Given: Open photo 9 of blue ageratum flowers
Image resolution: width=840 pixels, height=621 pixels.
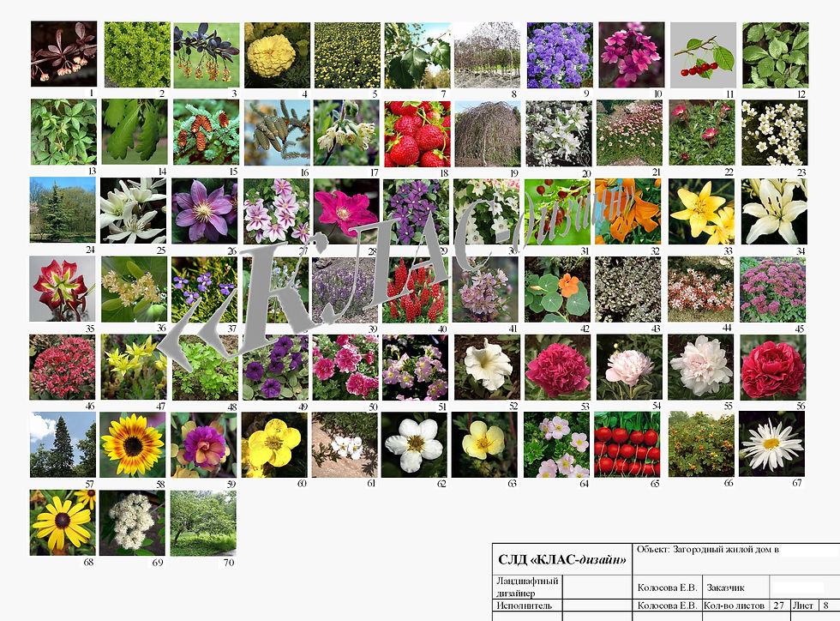Looking at the screenshot, I should [560, 55].
